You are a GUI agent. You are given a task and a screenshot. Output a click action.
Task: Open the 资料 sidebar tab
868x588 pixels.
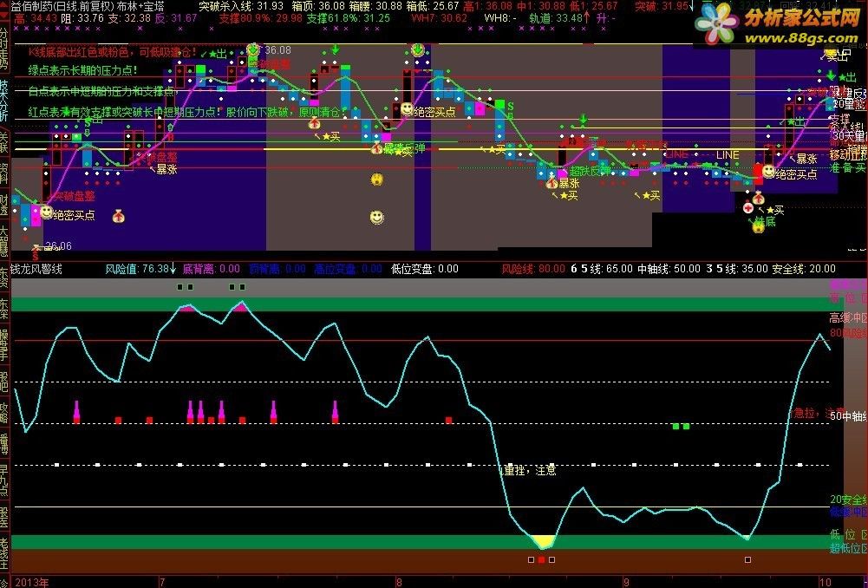4,173
